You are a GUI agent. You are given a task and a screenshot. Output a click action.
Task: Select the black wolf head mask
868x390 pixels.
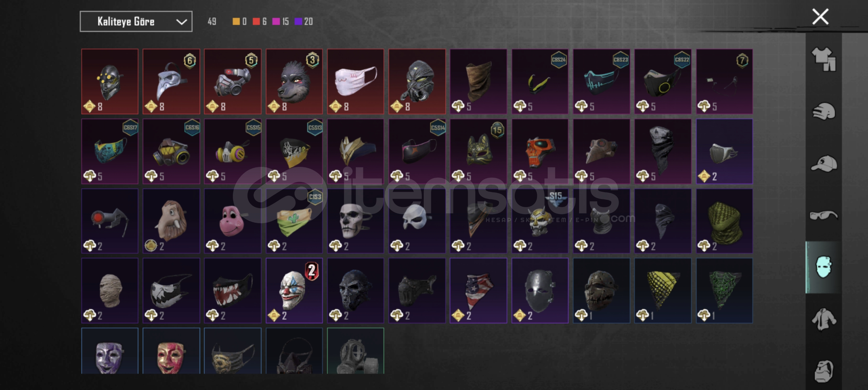(x=294, y=82)
